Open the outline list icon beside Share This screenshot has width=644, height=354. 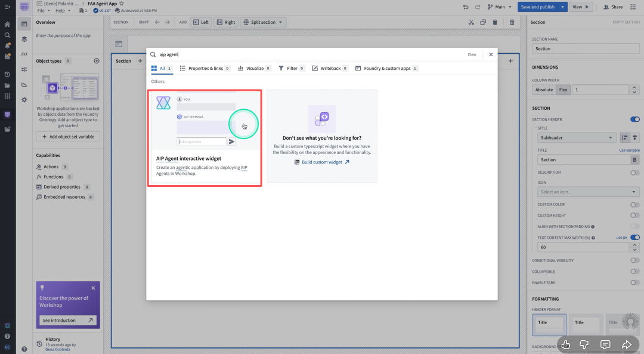pos(633,7)
